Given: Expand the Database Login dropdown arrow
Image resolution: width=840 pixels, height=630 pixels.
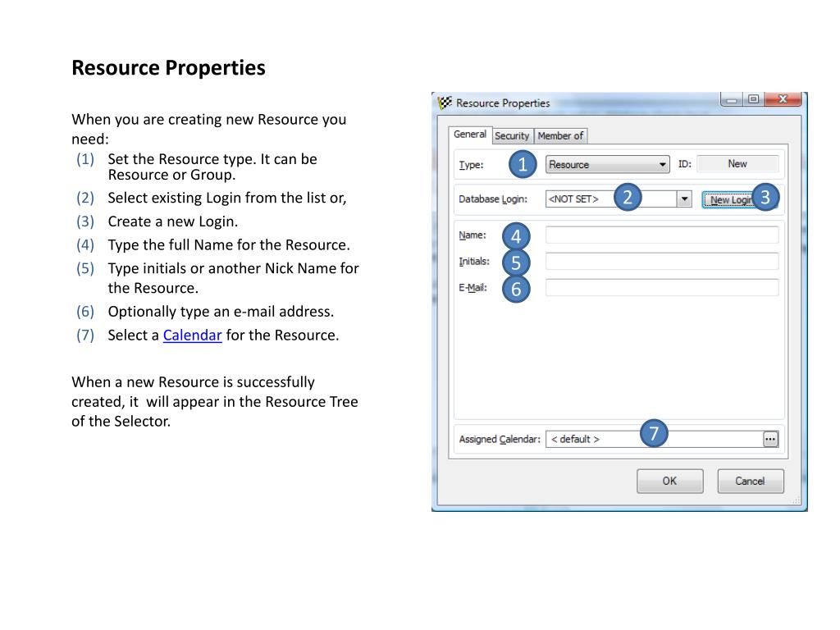Looking at the screenshot, I should [684, 199].
